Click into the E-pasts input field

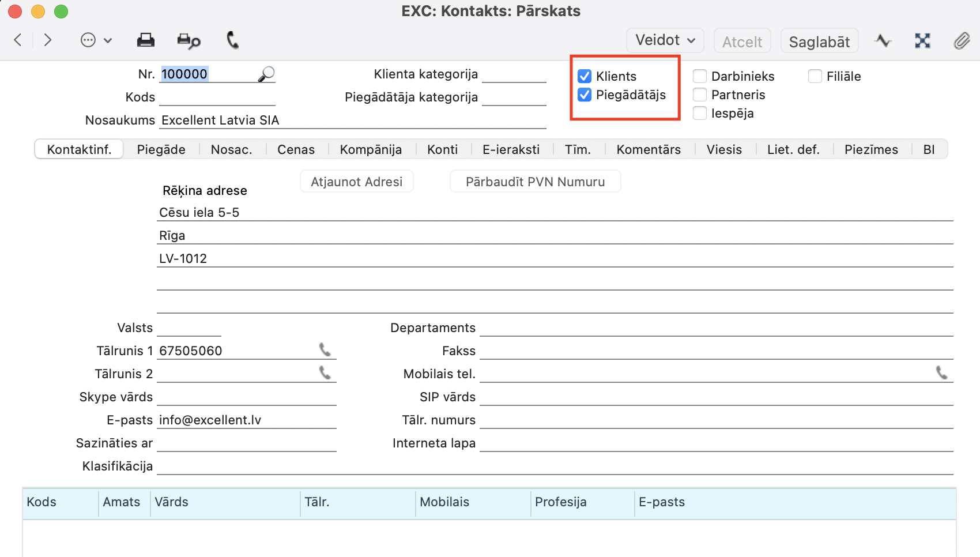click(246, 420)
